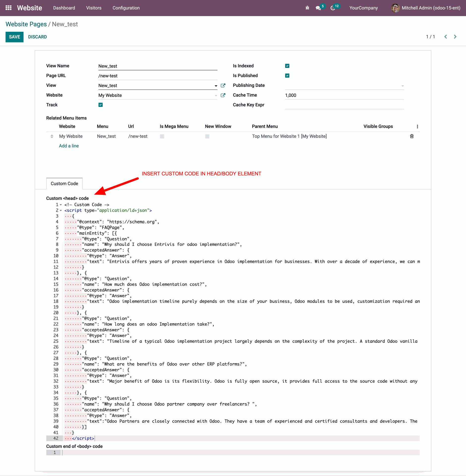Collapse code fold at line 1

pyautogui.click(x=61, y=205)
